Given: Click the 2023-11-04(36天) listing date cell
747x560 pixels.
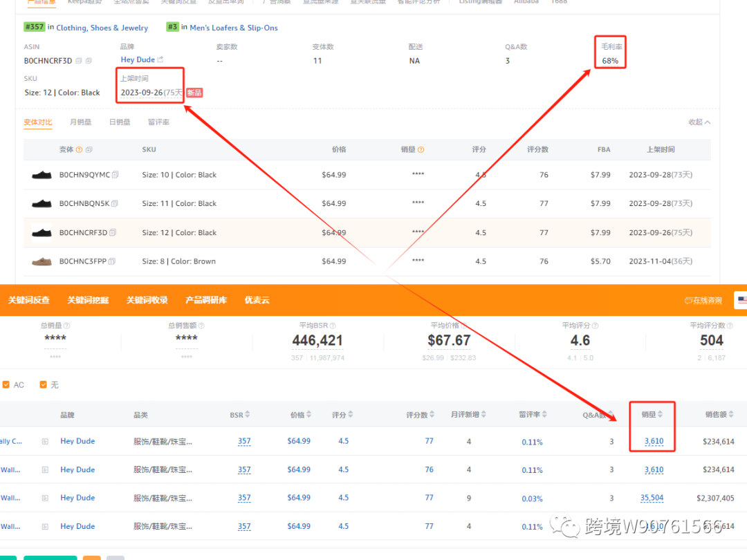Looking at the screenshot, I should coord(661,261).
